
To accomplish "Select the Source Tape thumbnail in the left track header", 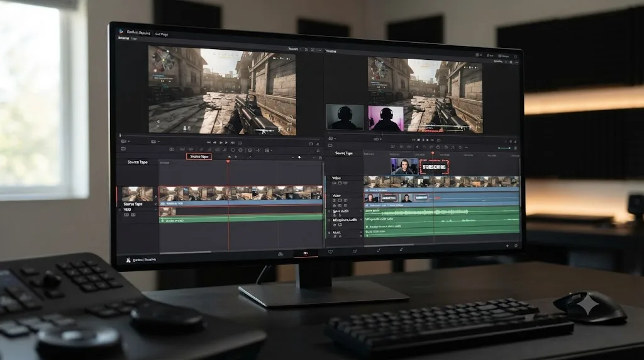I will point(137,194).
